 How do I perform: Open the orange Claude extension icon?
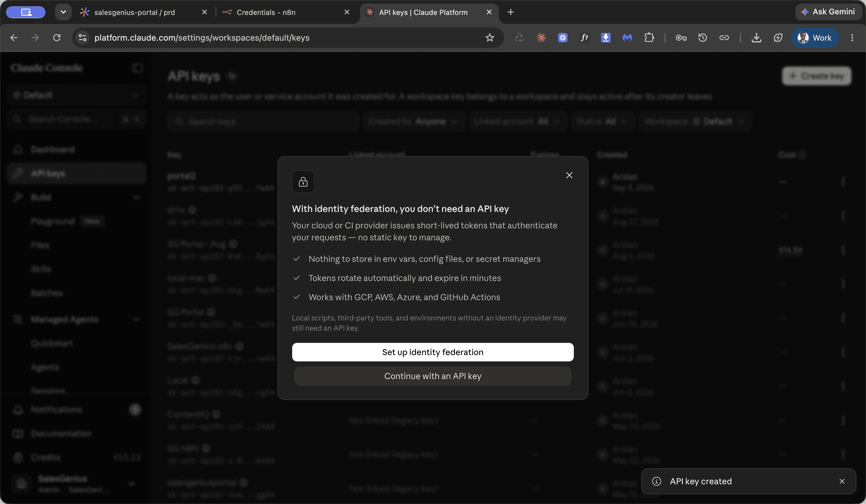point(541,38)
